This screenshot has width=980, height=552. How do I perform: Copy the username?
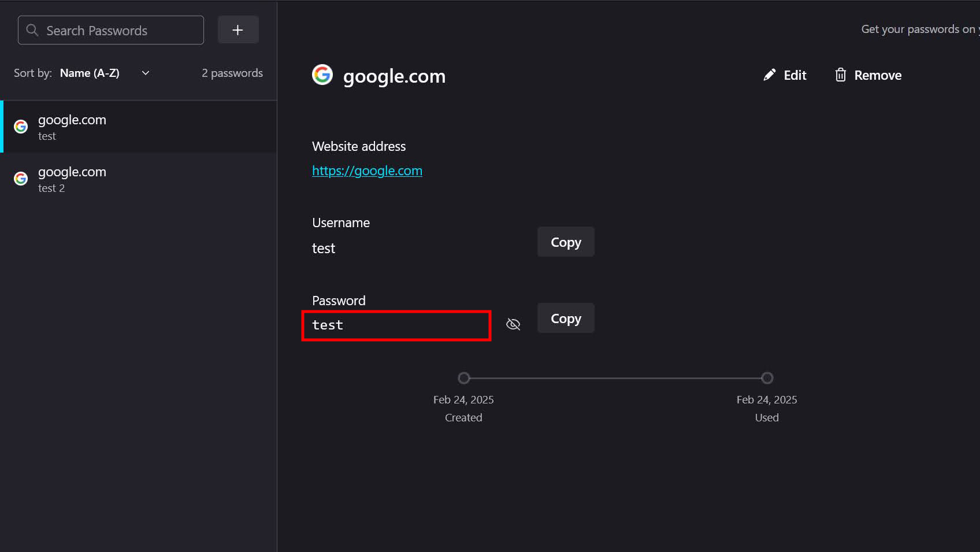coord(566,242)
